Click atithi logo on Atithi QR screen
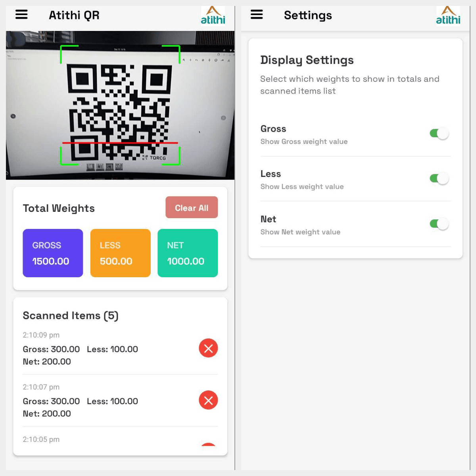The width and height of the screenshot is (476, 476). click(213, 15)
